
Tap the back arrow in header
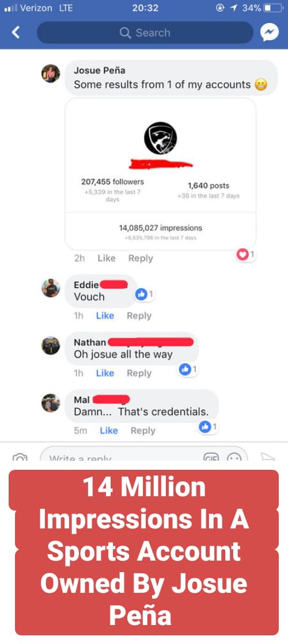click(16, 32)
